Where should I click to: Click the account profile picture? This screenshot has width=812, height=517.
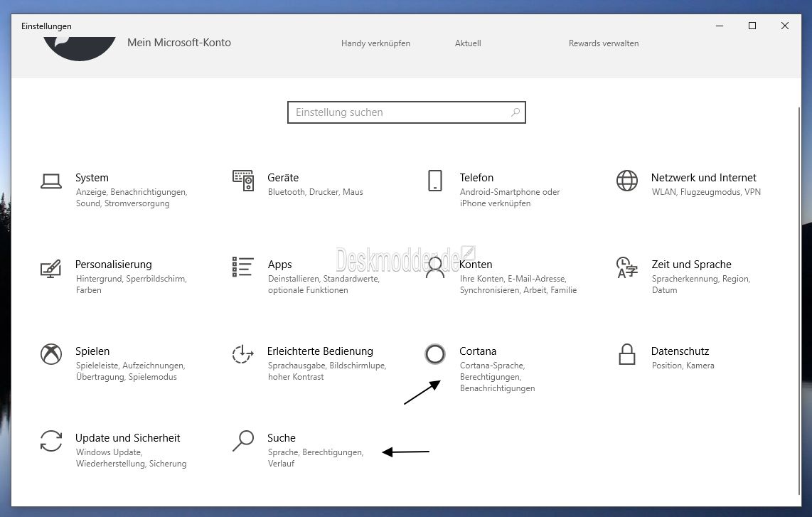[x=79, y=48]
